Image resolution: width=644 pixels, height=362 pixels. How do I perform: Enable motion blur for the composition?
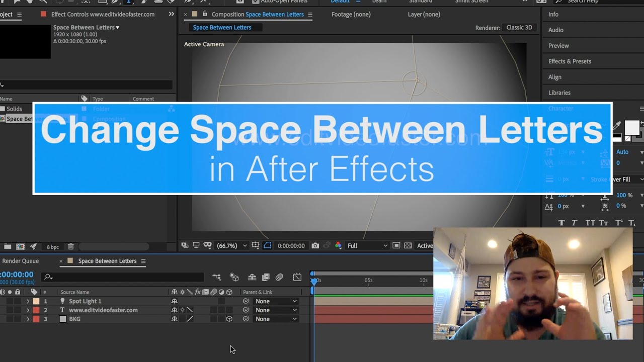(279, 277)
